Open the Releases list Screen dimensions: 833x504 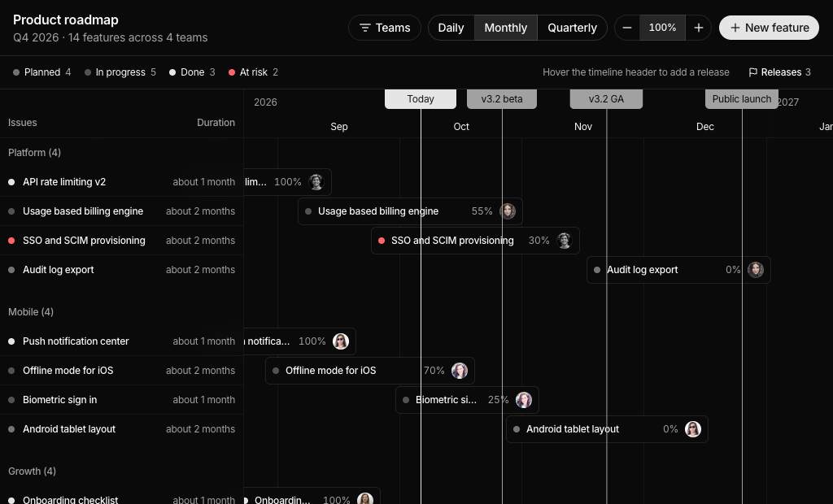(x=779, y=72)
